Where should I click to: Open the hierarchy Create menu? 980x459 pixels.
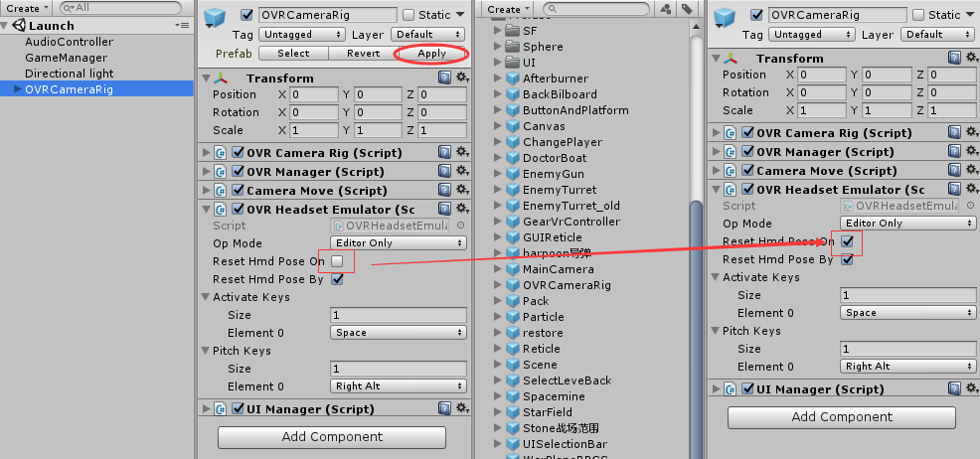pos(27,8)
